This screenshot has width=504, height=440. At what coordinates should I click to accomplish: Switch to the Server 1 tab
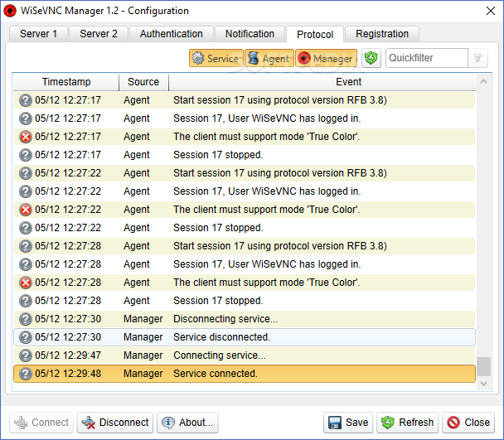[x=38, y=34]
